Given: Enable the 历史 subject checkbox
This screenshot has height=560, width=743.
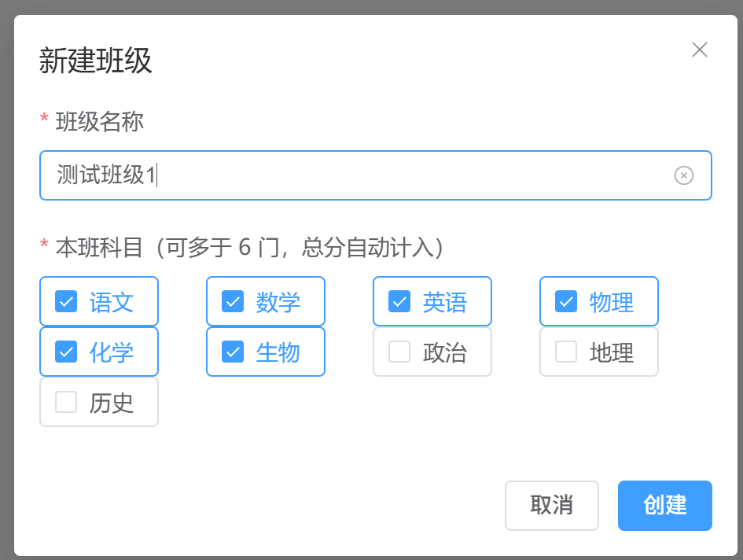Looking at the screenshot, I should coord(66,402).
